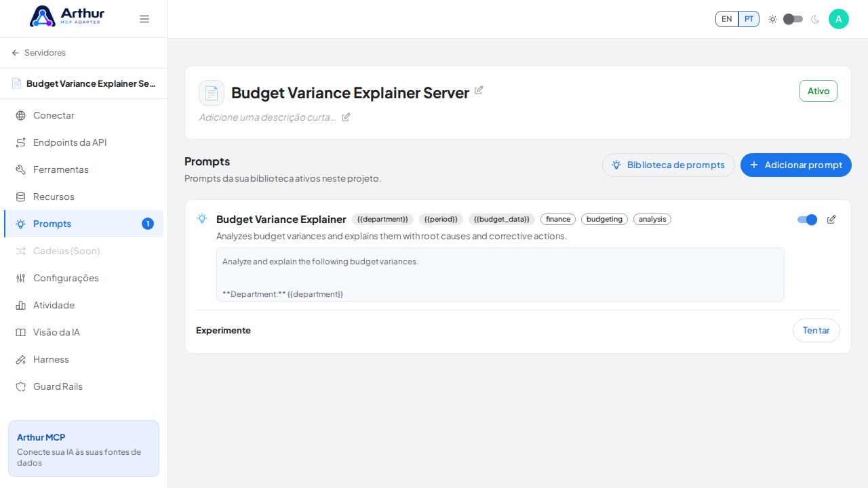Click the Tentar button
This screenshot has width=868, height=488.
pyautogui.click(x=816, y=331)
